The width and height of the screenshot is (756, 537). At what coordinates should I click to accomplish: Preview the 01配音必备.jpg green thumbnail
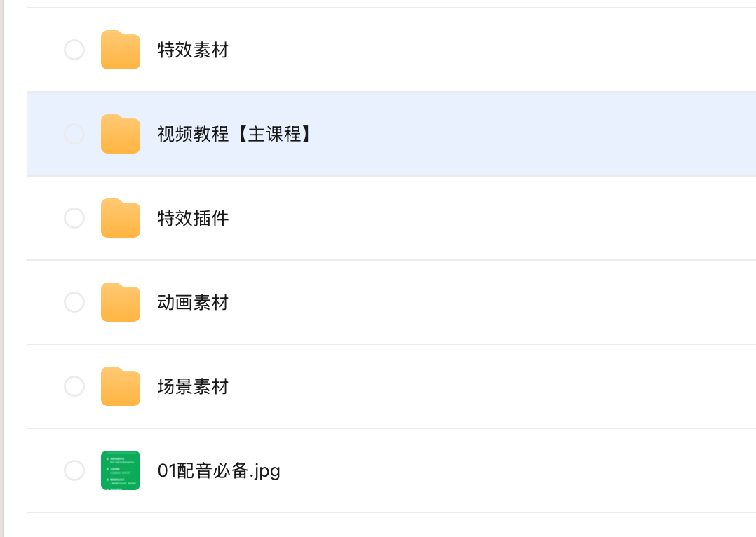[121, 470]
